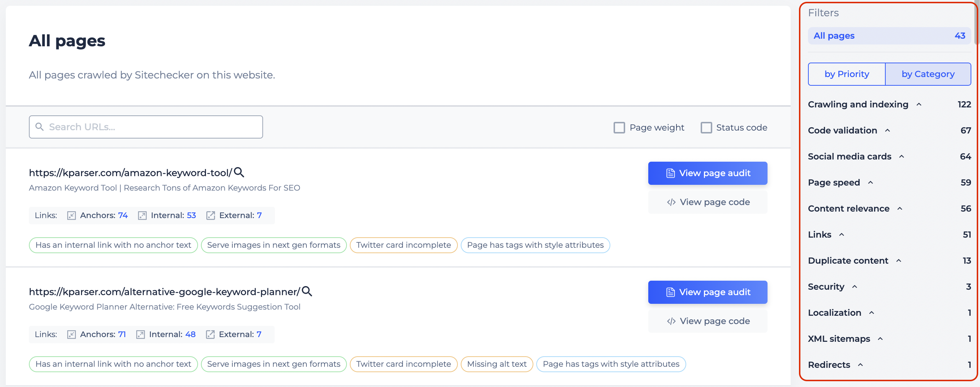980x387 pixels.
Task: Click Anchors count 74
Action: pyautogui.click(x=122, y=216)
